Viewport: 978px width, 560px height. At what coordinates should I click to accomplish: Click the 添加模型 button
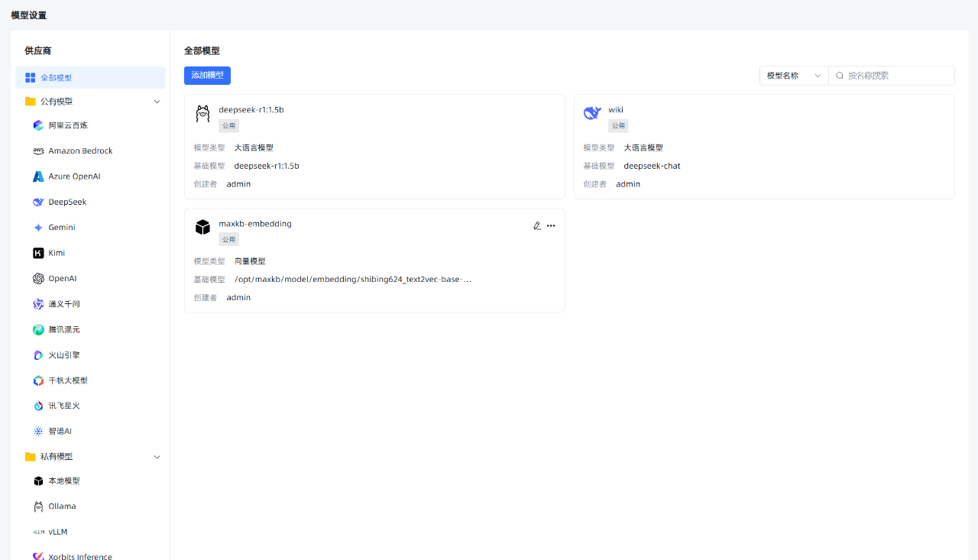207,76
